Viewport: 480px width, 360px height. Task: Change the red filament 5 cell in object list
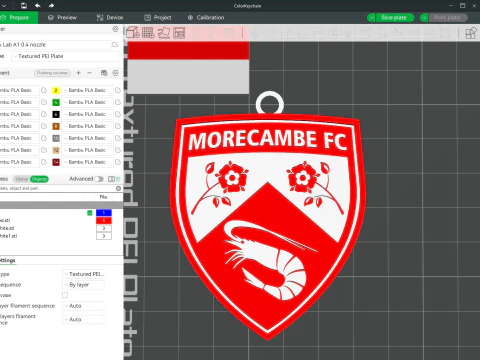pyautogui.click(x=104, y=220)
